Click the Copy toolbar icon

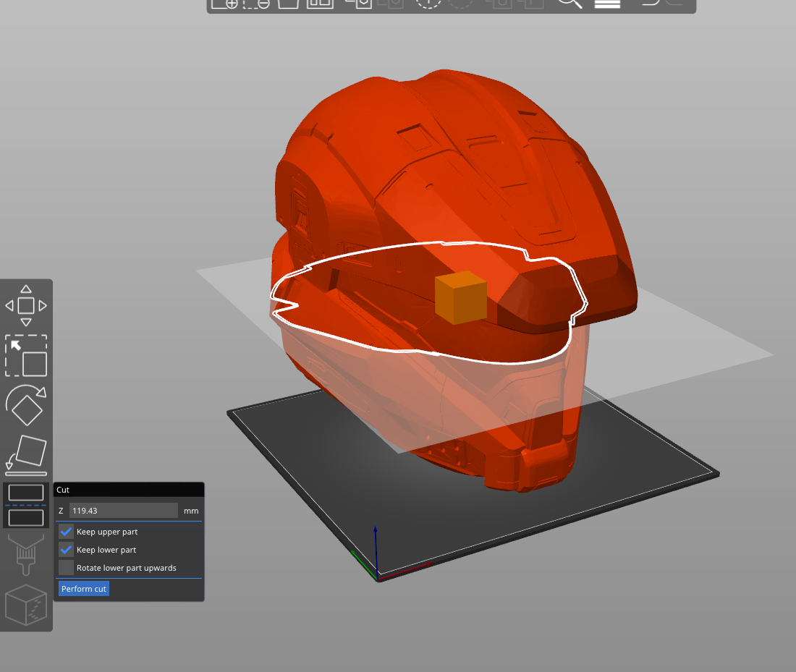click(358, 4)
